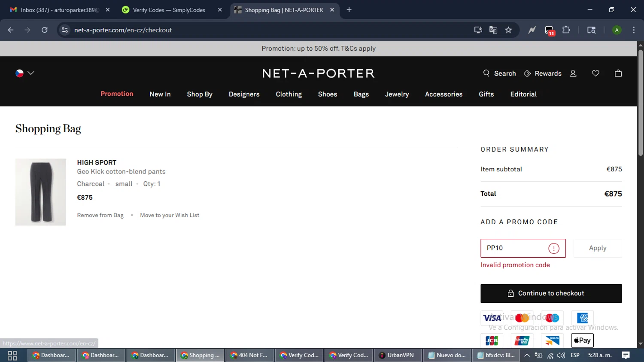Open UrbanVPN taskbar item

397,356
